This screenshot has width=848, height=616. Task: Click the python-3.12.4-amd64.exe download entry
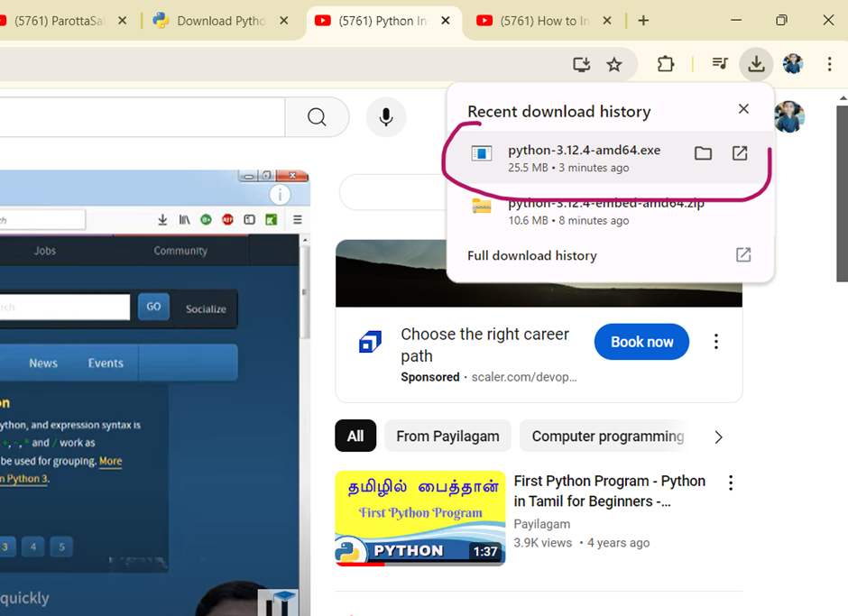pyautogui.click(x=610, y=159)
